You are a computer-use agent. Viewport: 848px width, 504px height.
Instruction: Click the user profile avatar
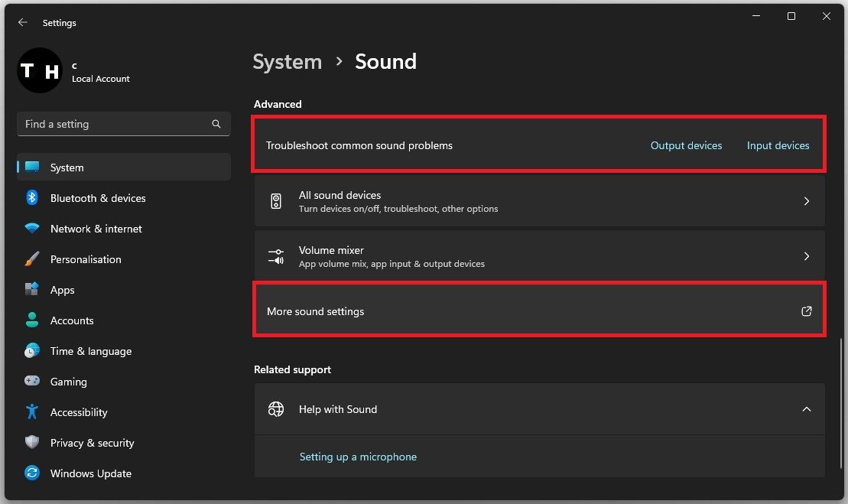click(x=39, y=71)
